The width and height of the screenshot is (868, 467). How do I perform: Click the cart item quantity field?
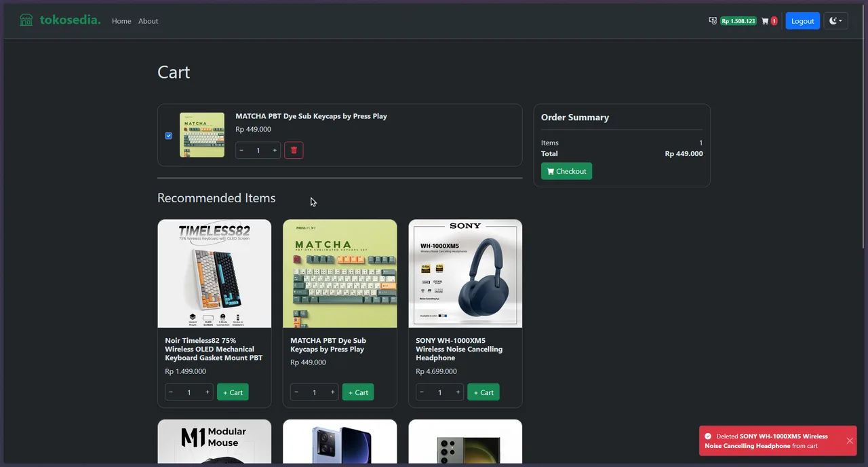(x=258, y=150)
